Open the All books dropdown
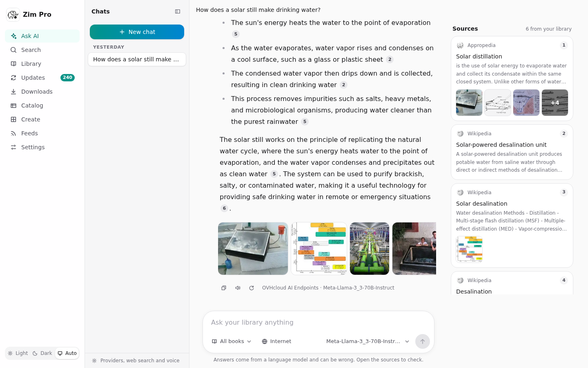The height and width of the screenshot is (368, 588). [232, 341]
